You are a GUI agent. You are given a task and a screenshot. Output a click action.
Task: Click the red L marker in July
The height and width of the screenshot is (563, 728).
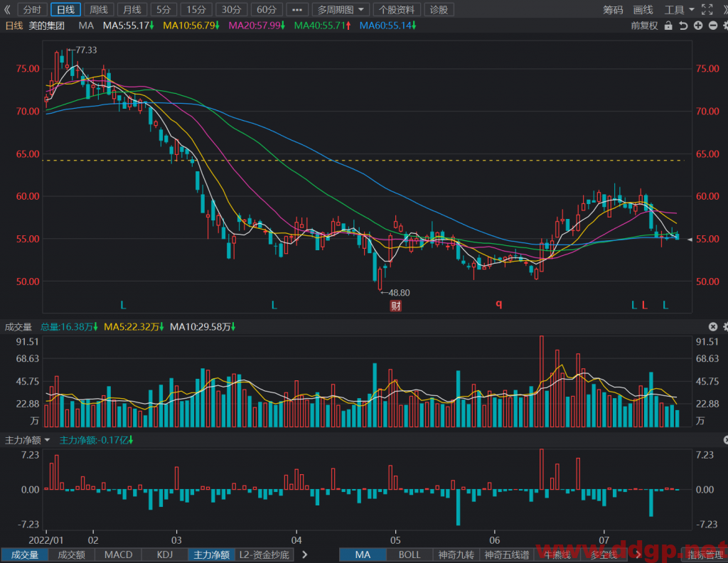tap(644, 305)
